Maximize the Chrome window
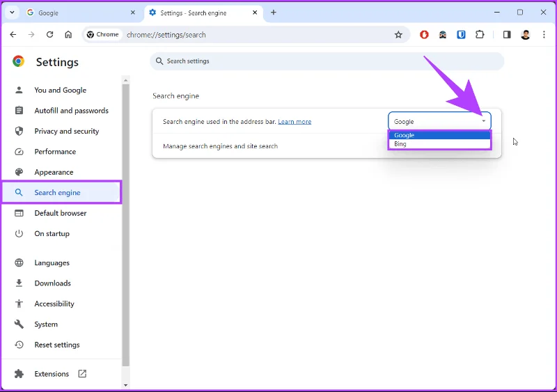This screenshot has height=392, width=557. (x=520, y=13)
